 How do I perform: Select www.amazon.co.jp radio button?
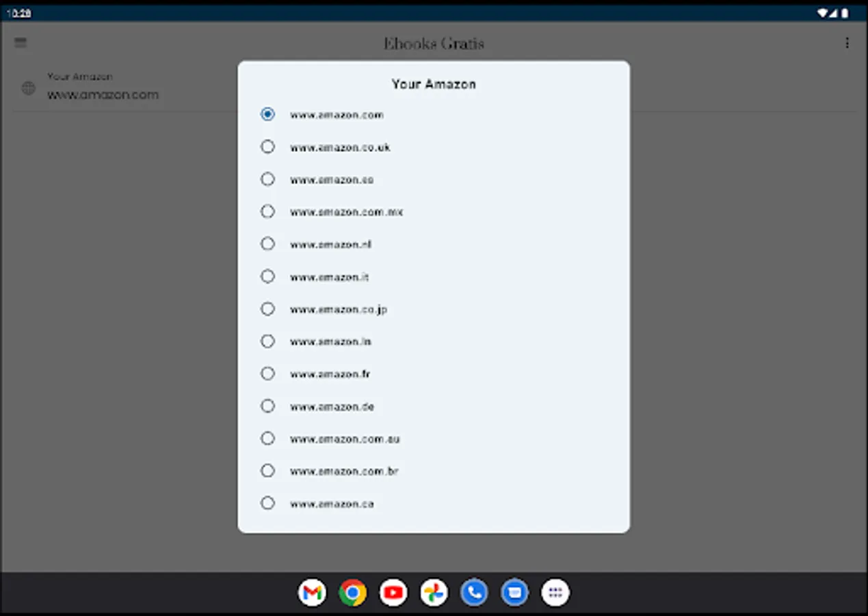coord(267,309)
